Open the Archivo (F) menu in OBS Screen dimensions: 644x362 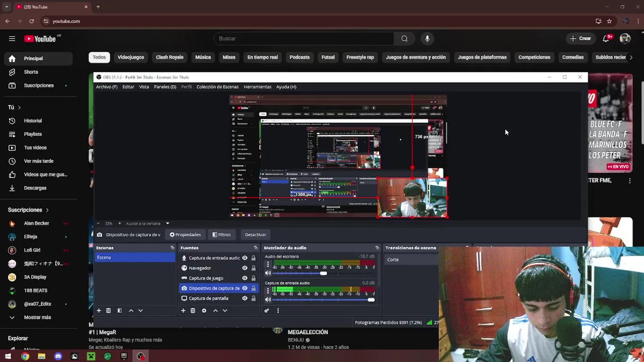(106, 87)
